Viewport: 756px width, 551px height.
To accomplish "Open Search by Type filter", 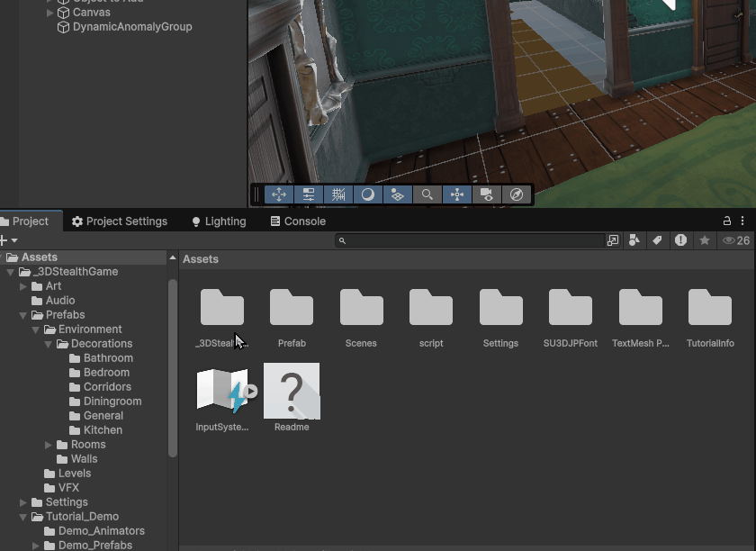I will (634, 240).
